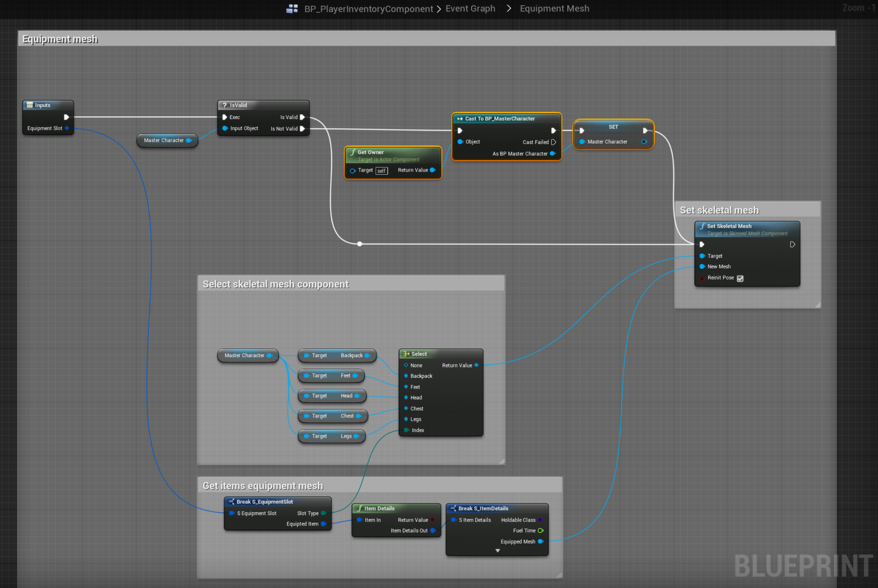Toggle the Reinit Pose checkbox
Viewport: 878px width, 588px height.
click(740, 278)
